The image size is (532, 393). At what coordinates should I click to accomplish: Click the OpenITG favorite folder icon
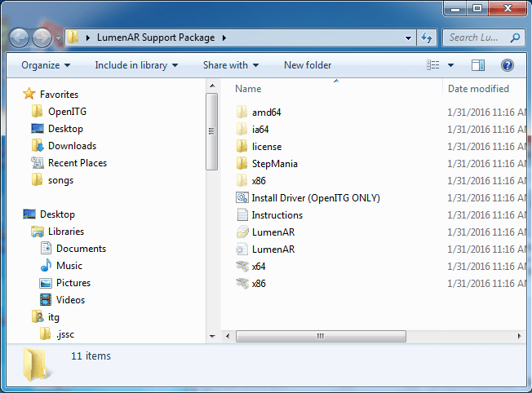click(37, 111)
